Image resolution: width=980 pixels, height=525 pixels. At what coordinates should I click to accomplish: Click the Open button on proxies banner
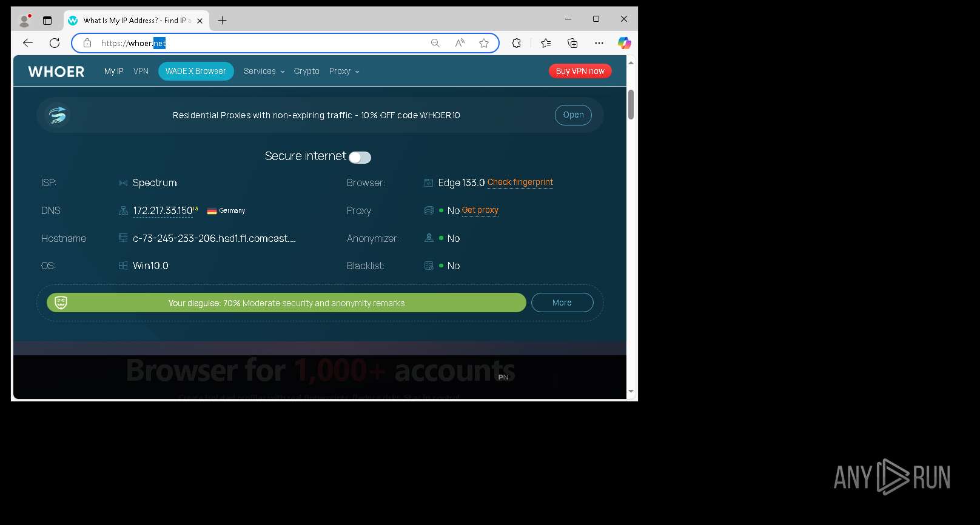[x=573, y=115]
